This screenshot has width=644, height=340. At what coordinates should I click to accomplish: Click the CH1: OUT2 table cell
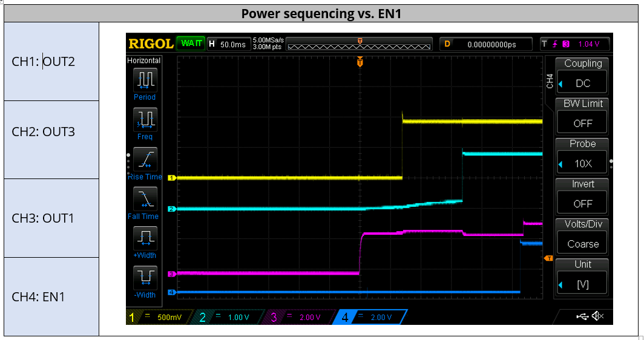click(x=51, y=62)
